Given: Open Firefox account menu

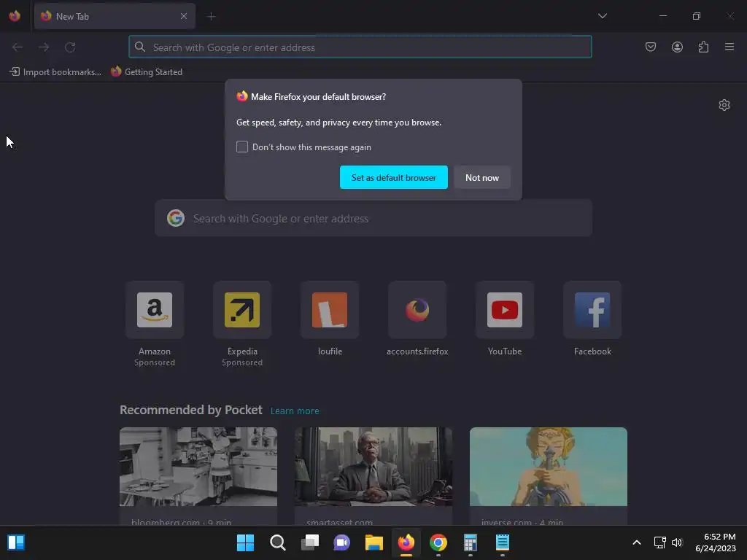Looking at the screenshot, I should tap(677, 47).
